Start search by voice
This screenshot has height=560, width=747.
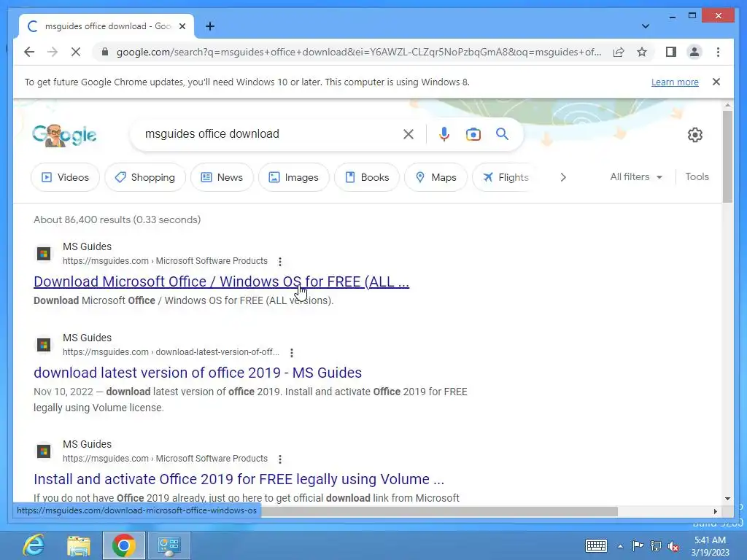point(444,134)
